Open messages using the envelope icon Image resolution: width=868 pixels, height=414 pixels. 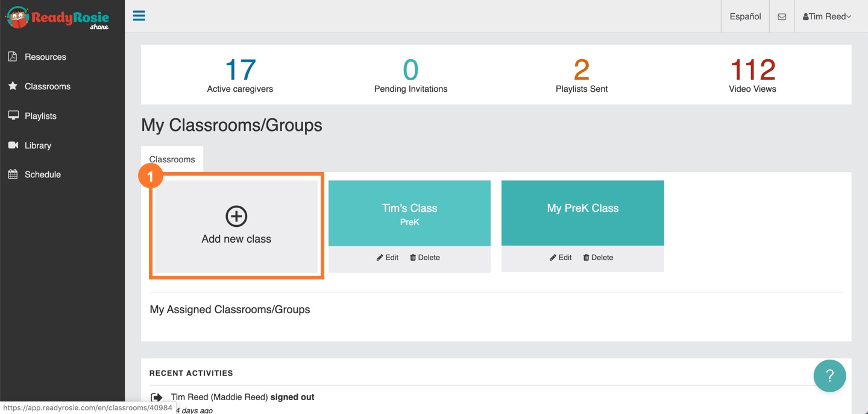click(x=782, y=16)
